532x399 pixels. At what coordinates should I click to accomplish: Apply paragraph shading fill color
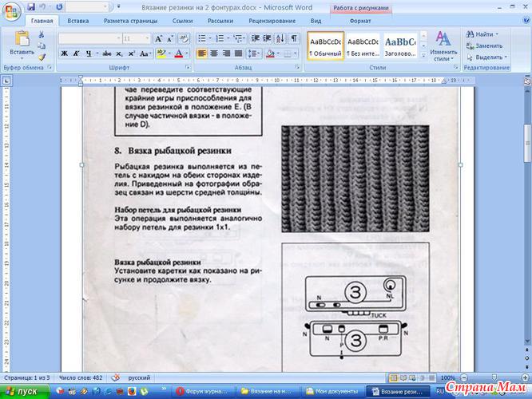270,53
